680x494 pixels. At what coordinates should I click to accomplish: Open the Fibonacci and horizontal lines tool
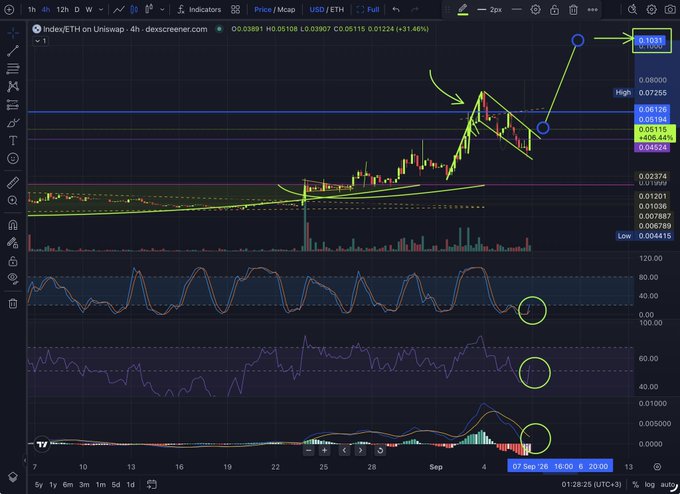pyautogui.click(x=13, y=69)
